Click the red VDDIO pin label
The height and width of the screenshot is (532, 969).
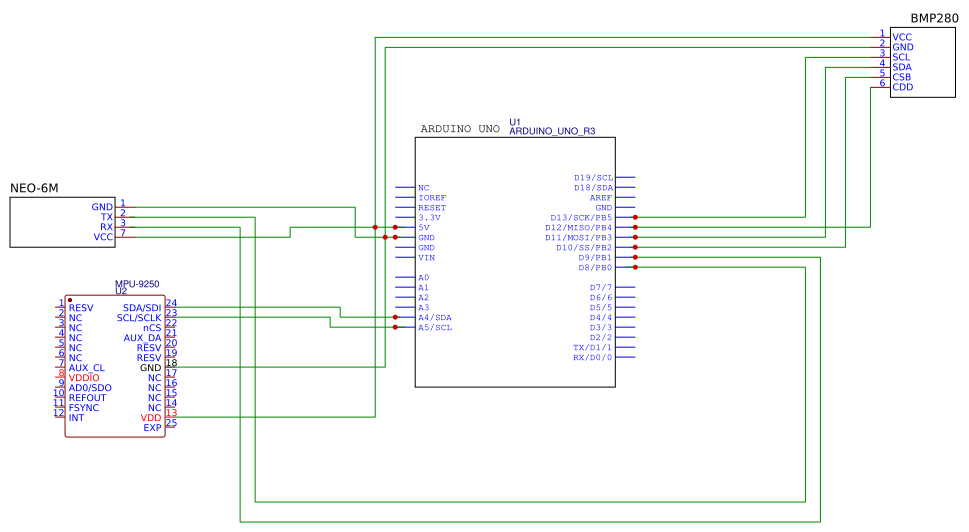84,378
